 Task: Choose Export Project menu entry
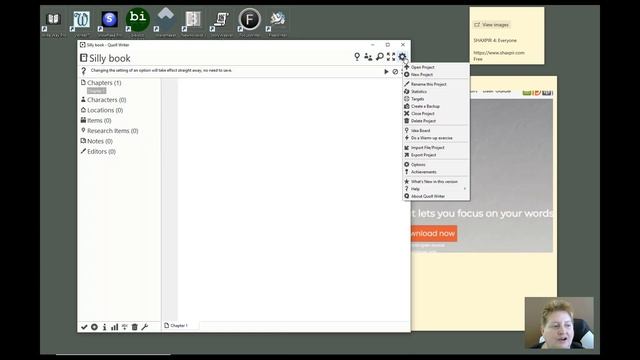click(435, 155)
